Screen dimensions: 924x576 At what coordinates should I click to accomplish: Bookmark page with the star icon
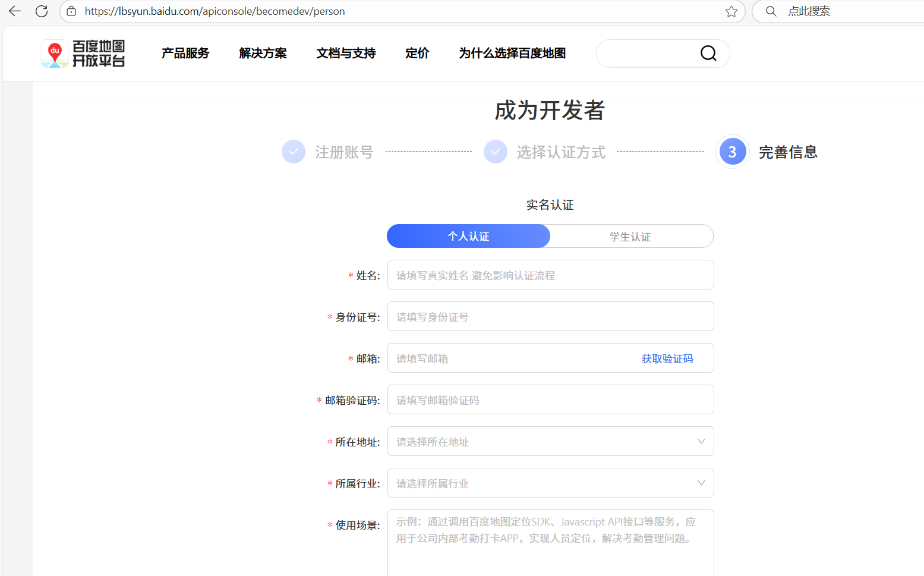731,11
